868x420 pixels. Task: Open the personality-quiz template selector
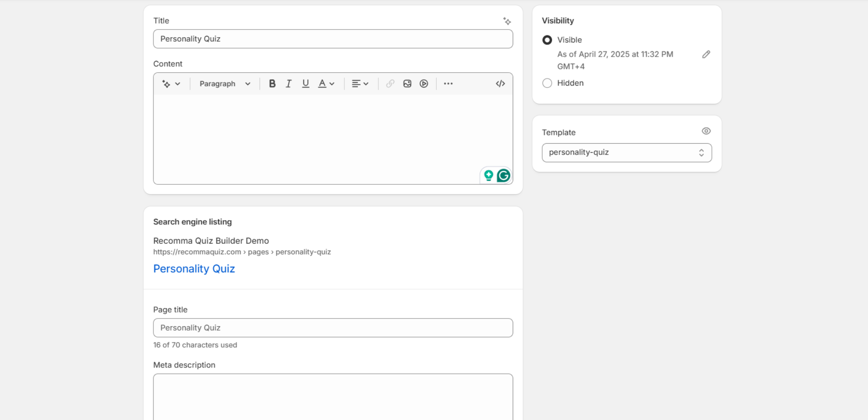pyautogui.click(x=626, y=153)
